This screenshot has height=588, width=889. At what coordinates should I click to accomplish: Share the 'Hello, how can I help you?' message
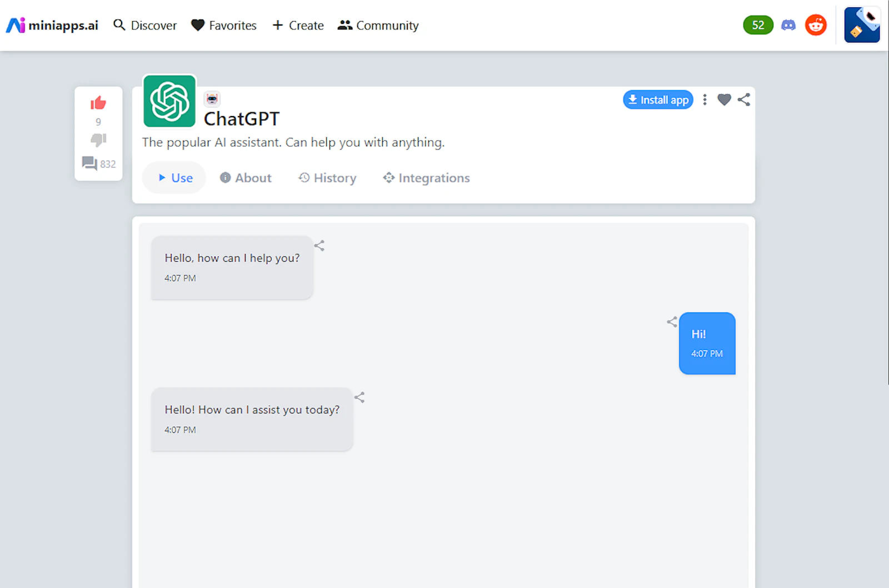(x=319, y=245)
